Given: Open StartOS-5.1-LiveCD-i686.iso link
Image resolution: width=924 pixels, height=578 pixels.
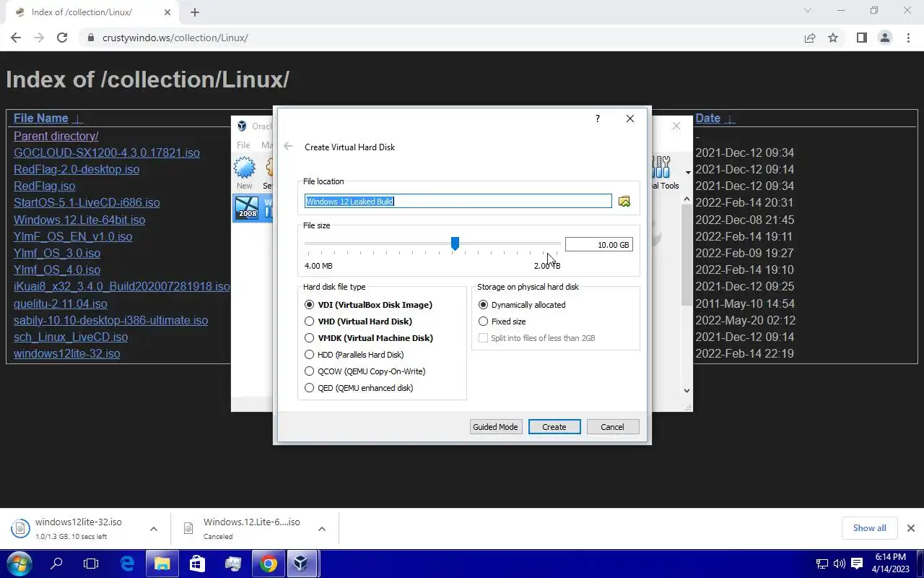Looking at the screenshot, I should point(87,203).
